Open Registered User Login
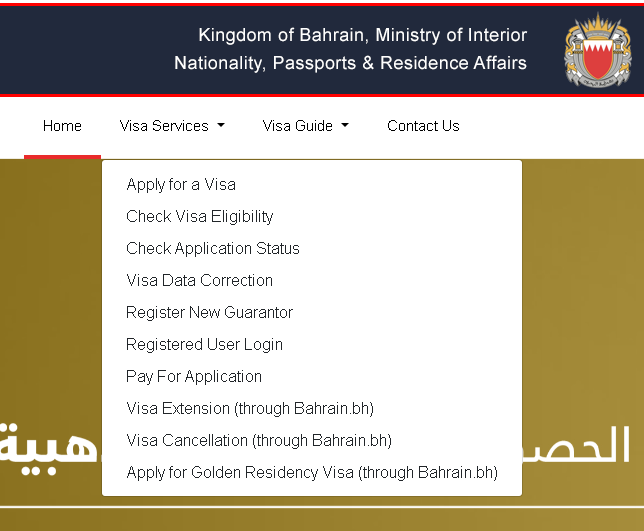The image size is (644, 531). [204, 345]
